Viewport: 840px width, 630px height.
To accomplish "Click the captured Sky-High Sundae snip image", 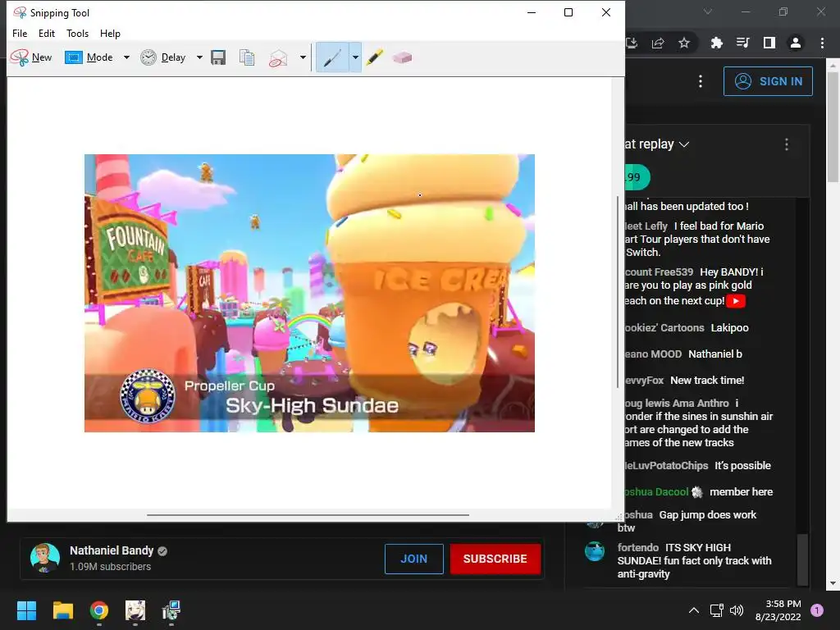I will pos(309,293).
